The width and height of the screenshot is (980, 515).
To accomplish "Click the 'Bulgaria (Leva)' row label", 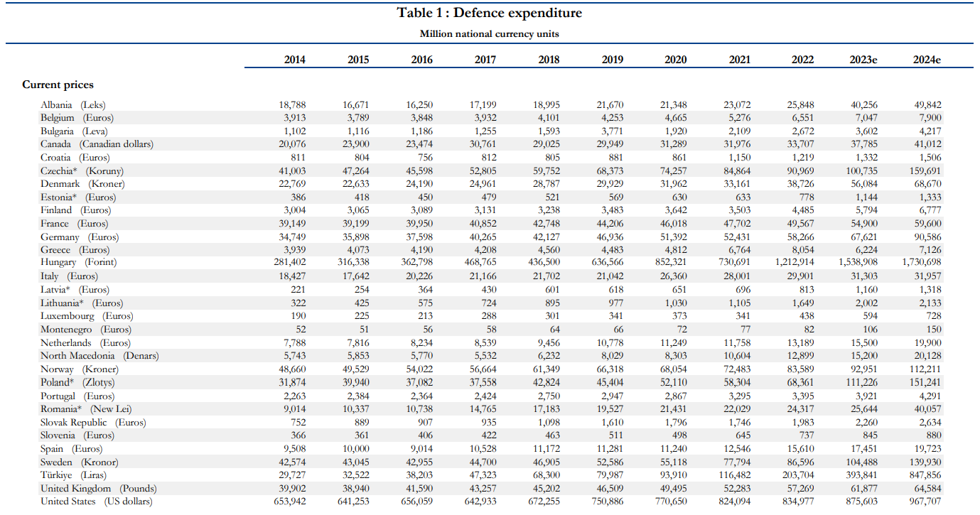I will coord(74,131).
